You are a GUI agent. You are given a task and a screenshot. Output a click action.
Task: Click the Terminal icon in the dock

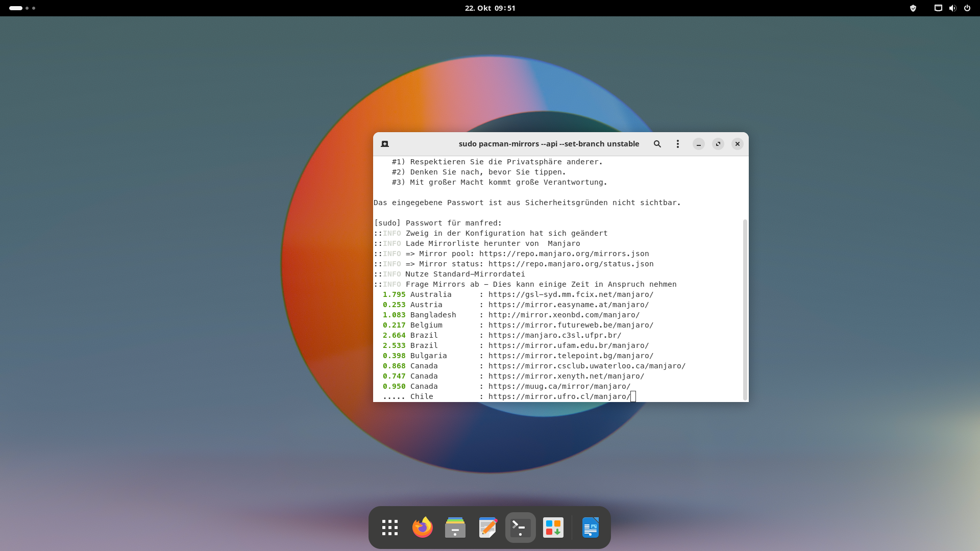click(x=520, y=528)
